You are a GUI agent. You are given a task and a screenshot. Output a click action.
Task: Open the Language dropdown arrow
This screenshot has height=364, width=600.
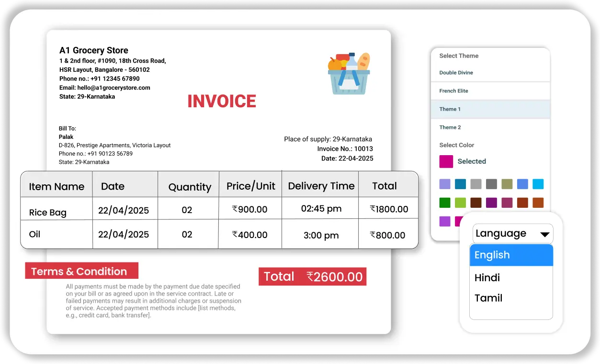pos(544,234)
